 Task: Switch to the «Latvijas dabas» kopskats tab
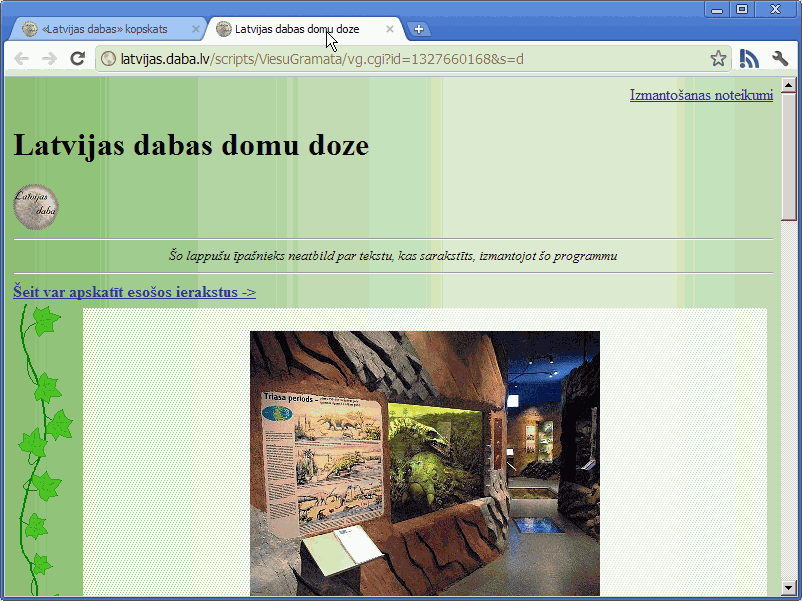[x=104, y=29]
